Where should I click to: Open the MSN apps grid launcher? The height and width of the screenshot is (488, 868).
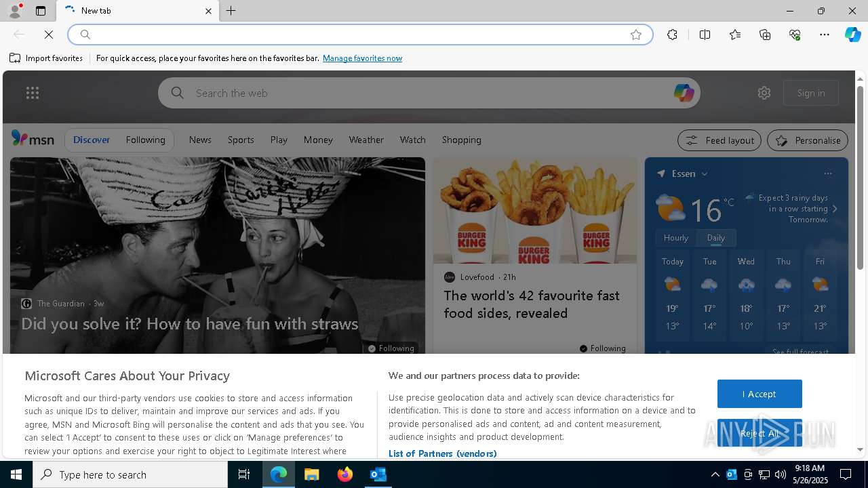[x=32, y=93]
